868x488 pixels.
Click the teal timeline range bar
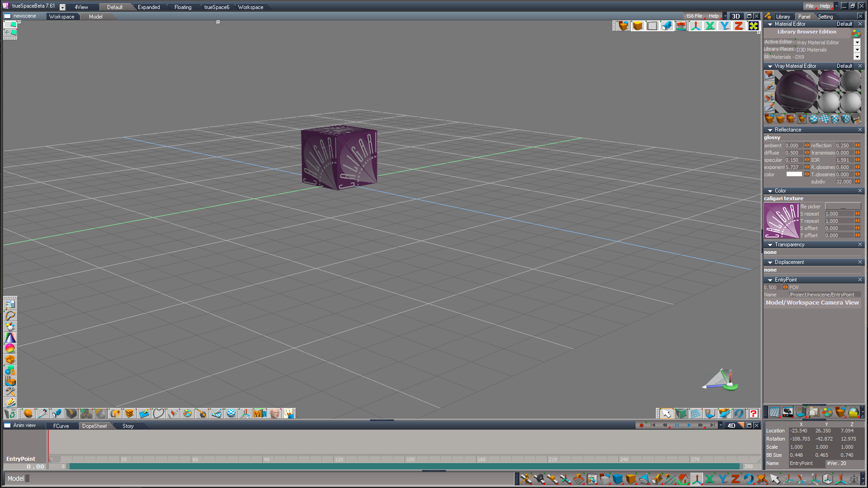coord(404,466)
